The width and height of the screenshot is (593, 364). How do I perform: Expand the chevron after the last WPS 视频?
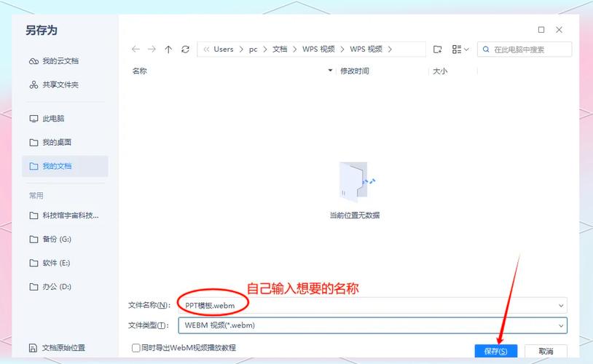click(390, 49)
